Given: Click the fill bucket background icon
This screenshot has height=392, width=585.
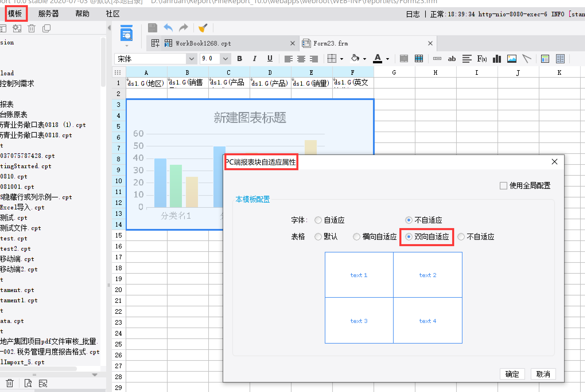Looking at the screenshot, I should (x=355, y=58).
